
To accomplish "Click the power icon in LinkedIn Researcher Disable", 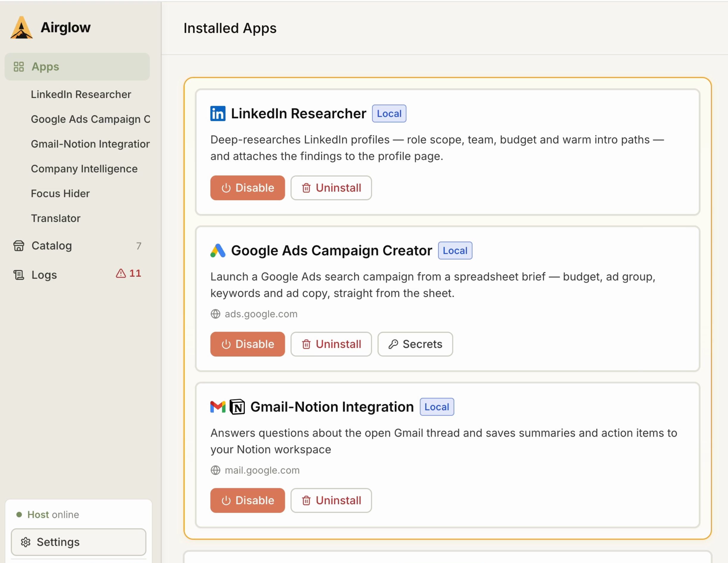I will [226, 188].
